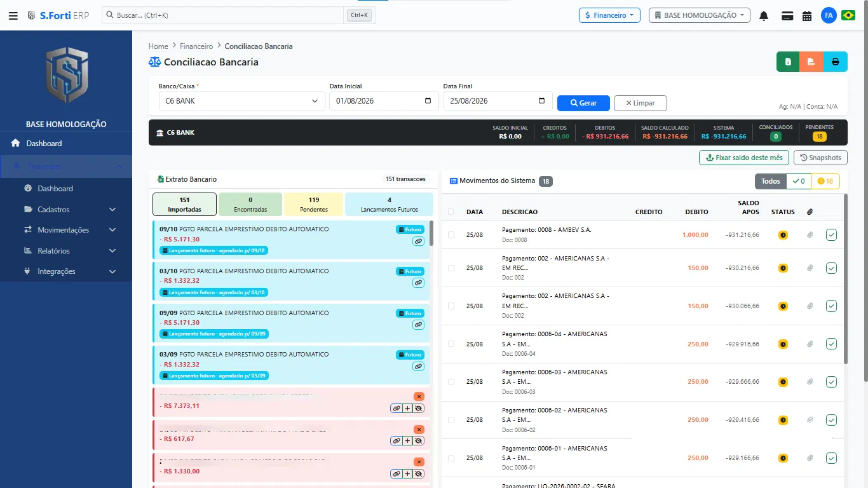This screenshot has height=488, width=868.
Task: Dismiss the R$ 1.330,00 transaction
Action: 419,462
